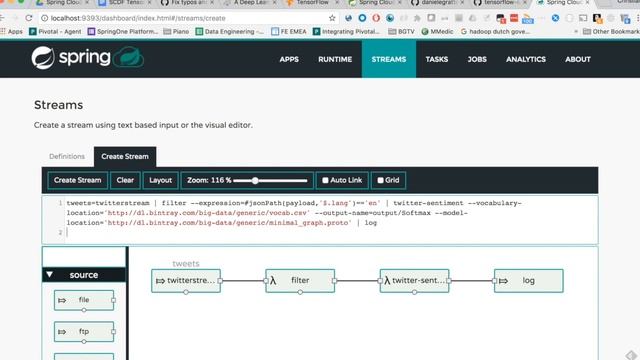Open the Data Engineering bookmark
The width and height of the screenshot is (640, 360).
[x=230, y=31]
